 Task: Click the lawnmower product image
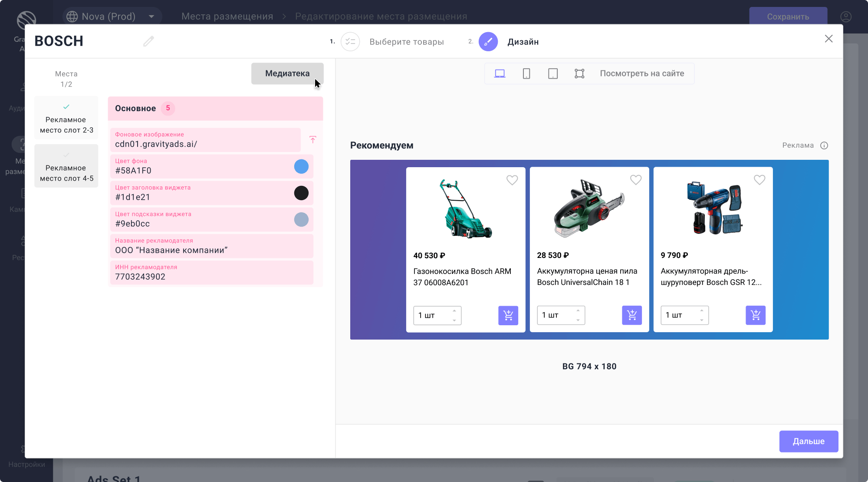pyautogui.click(x=466, y=208)
